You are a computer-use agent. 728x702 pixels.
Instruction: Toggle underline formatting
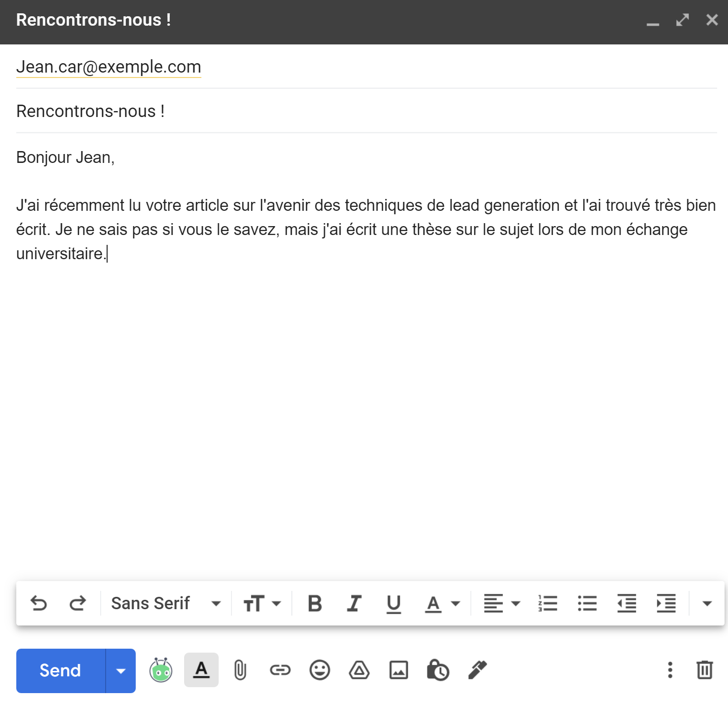(x=392, y=603)
